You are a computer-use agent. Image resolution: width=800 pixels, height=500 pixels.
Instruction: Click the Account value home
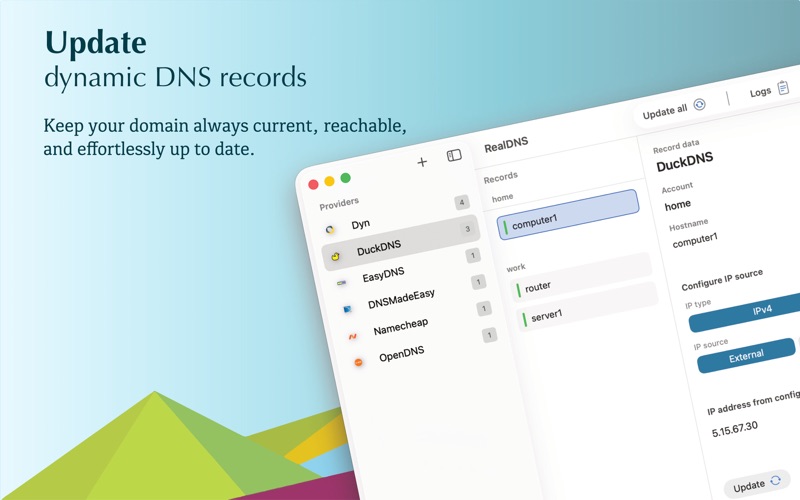678,205
